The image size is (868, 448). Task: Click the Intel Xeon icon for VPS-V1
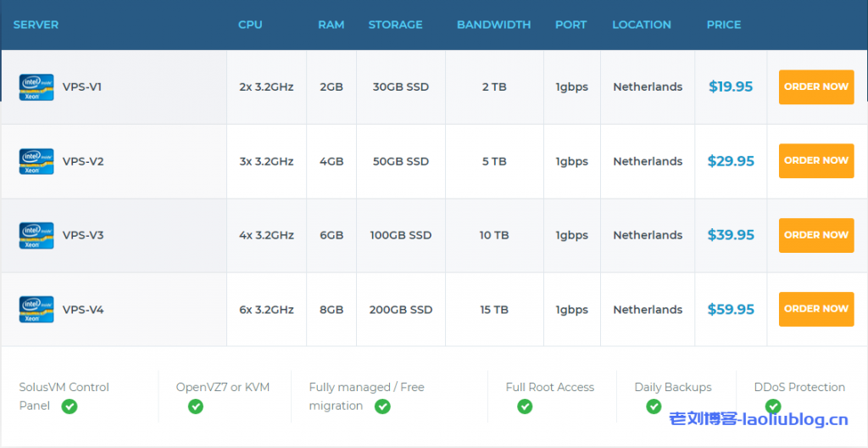[36, 87]
